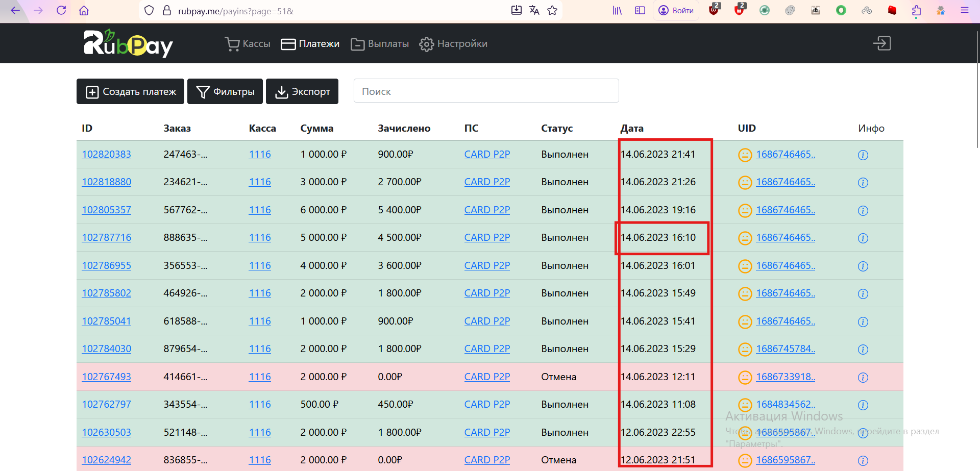The height and width of the screenshot is (471, 980).
Task: Click browser home icon
Action: pos(84,11)
